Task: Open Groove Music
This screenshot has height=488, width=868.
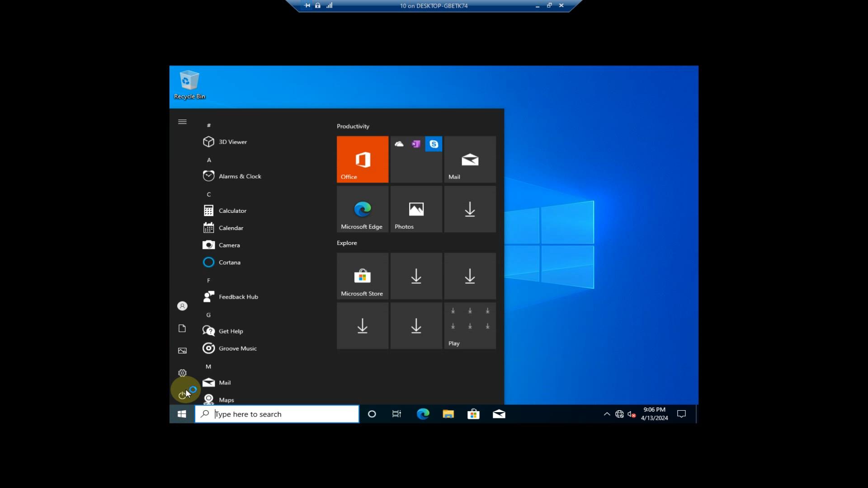Action: tap(262, 348)
